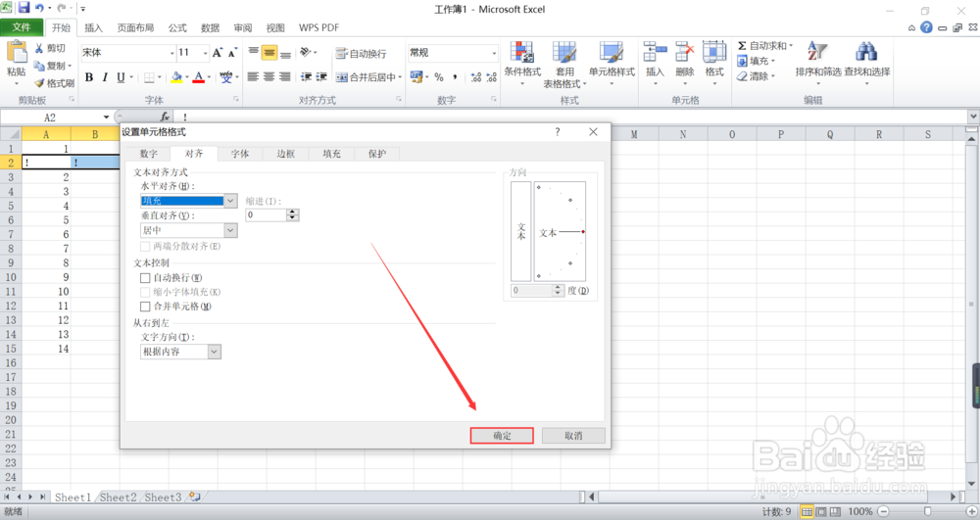The width and height of the screenshot is (980, 520).
Task: Open the File (文件) ribbon tab
Action: coord(22,27)
